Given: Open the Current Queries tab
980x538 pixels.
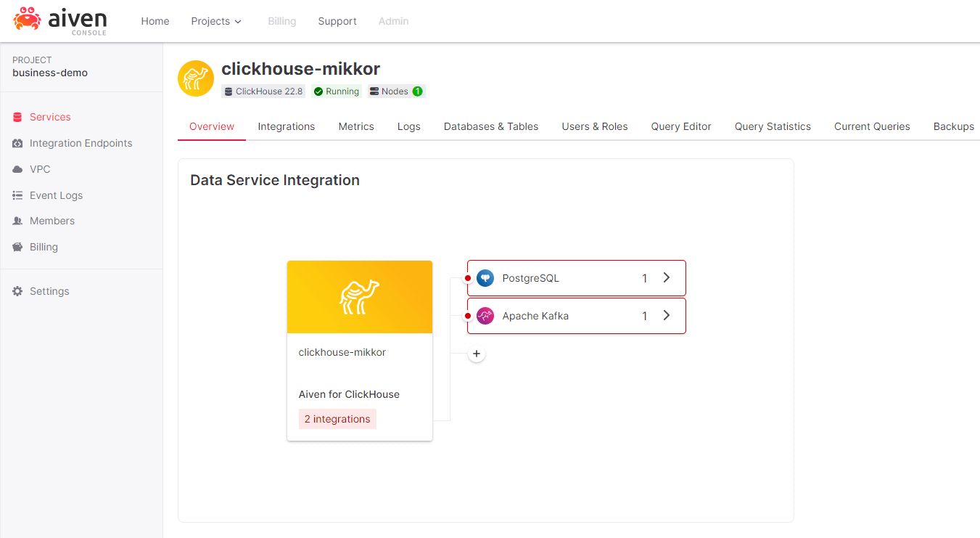Looking at the screenshot, I should point(872,126).
